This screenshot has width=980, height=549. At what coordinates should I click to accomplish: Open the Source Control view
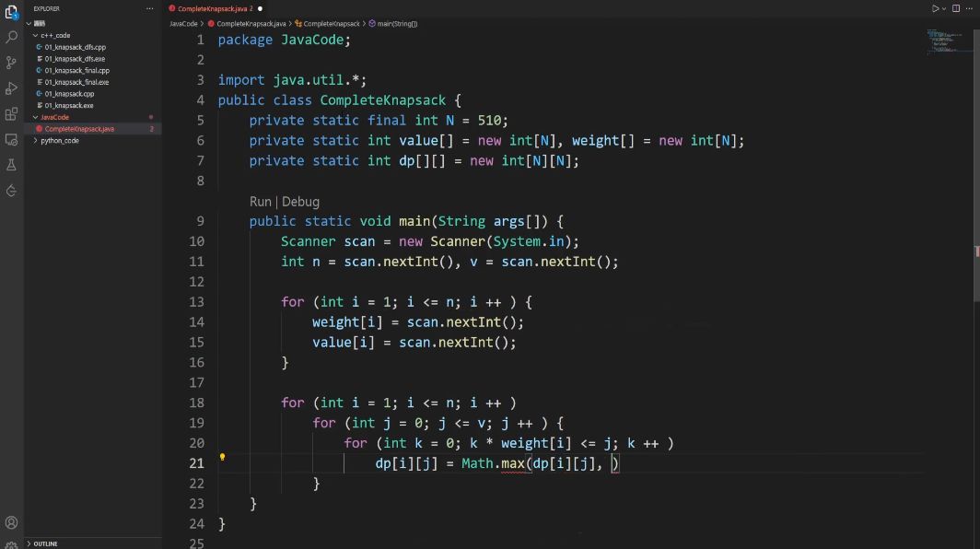11,63
